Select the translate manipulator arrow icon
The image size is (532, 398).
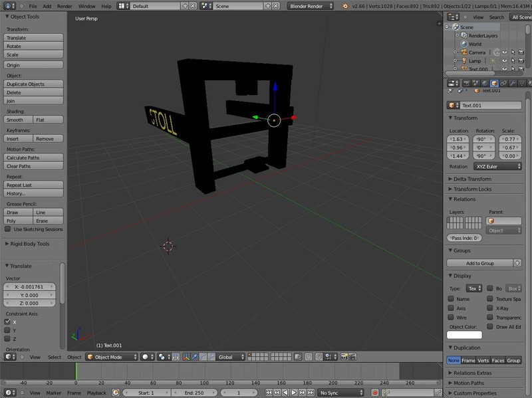click(194, 357)
